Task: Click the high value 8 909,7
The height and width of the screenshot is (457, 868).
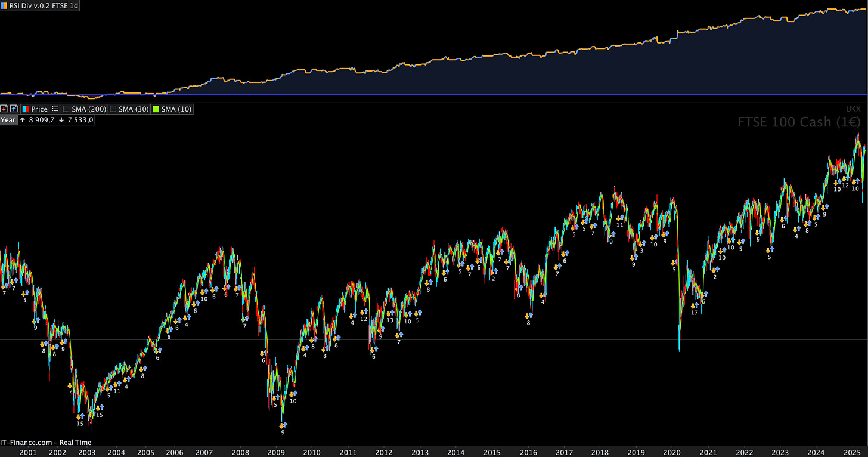Action: click(x=41, y=120)
